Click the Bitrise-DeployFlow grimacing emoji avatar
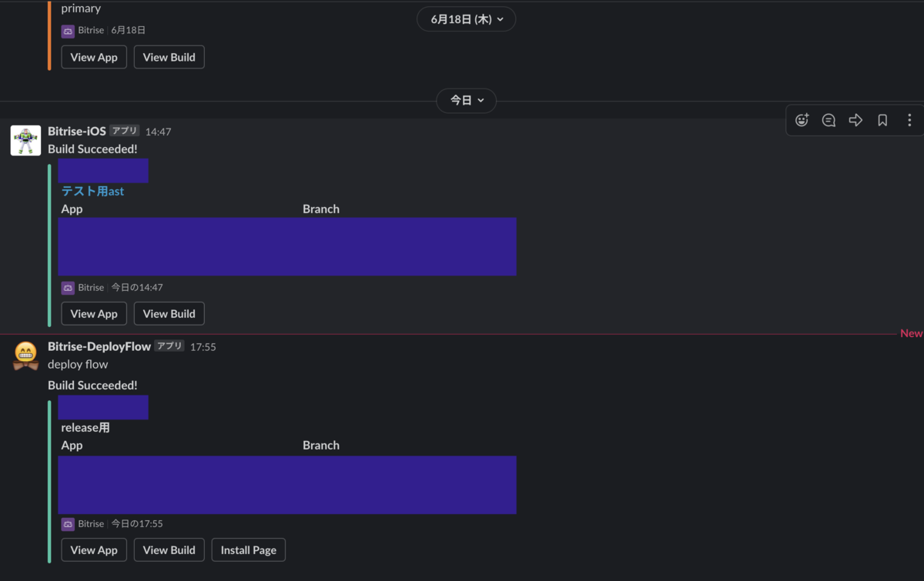 coord(25,356)
